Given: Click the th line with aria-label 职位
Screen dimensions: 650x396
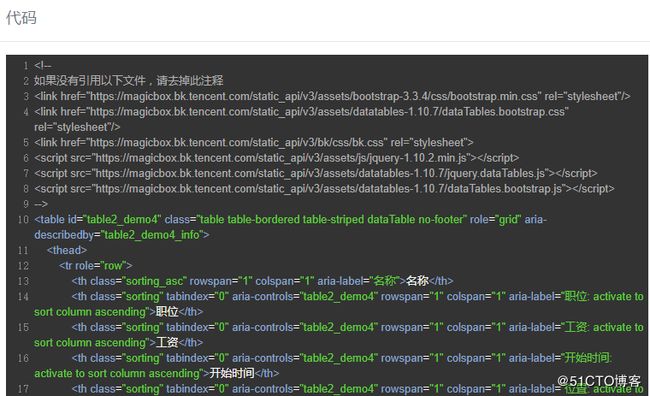Looking at the screenshot, I should (x=357, y=296).
